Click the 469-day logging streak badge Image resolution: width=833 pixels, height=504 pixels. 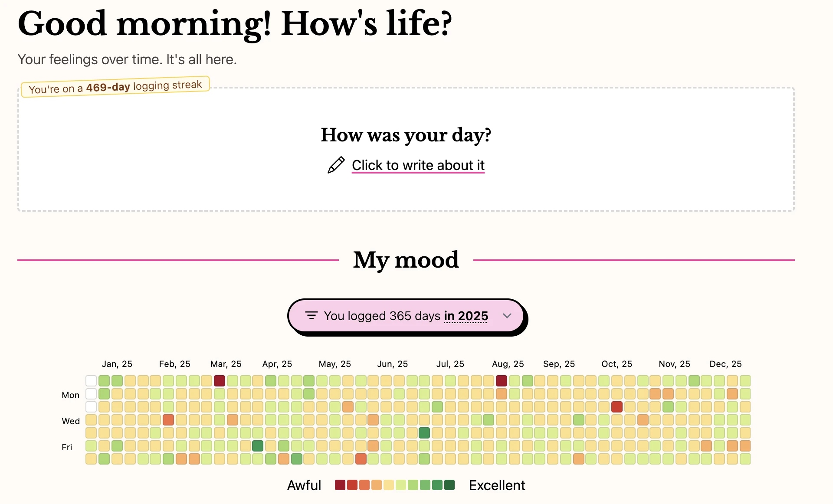click(x=115, y=87)
